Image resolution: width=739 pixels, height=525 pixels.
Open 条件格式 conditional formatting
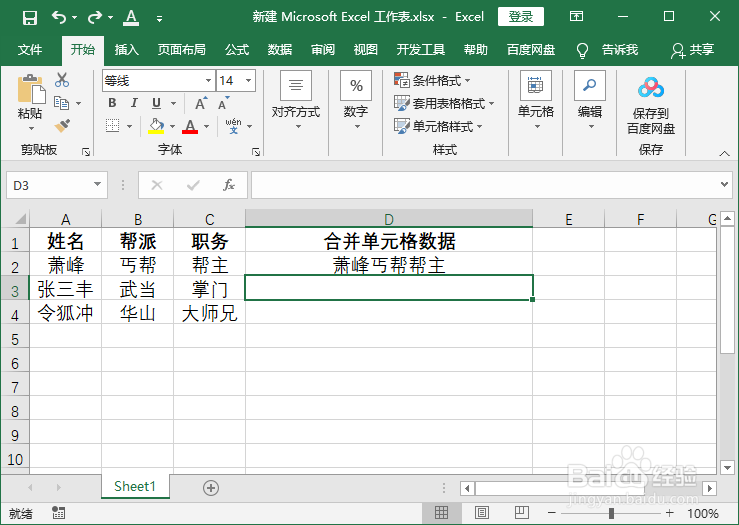coord(432,80)
